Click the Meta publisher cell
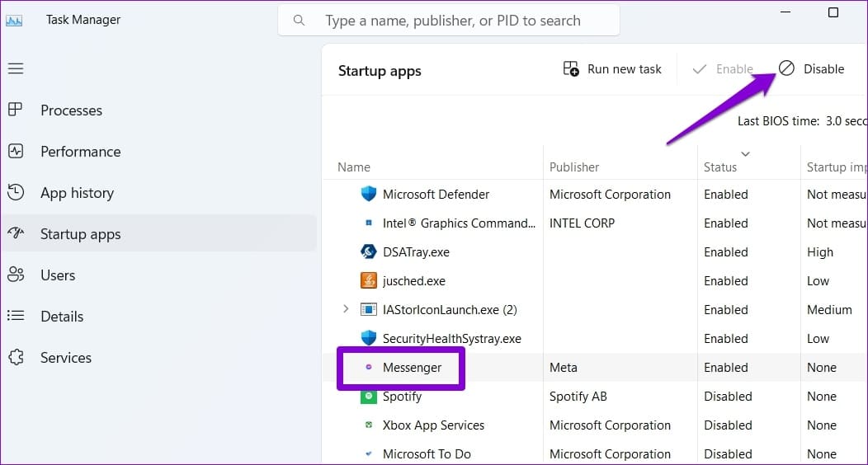The image size is (868, 465). point(564,368)
